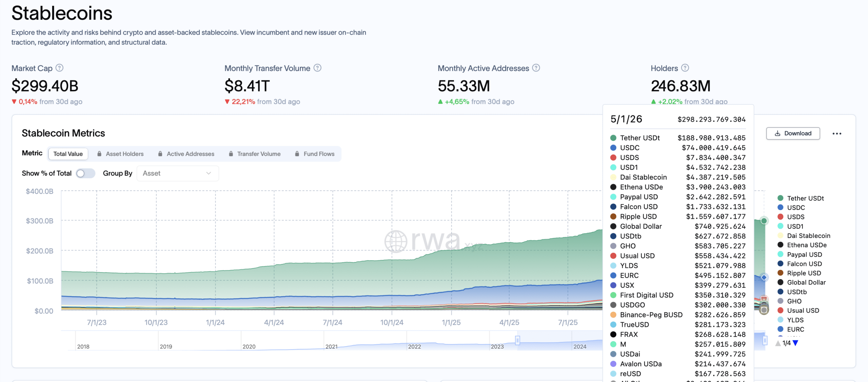Open the Market Cap help icon

(x=59, y=68)
